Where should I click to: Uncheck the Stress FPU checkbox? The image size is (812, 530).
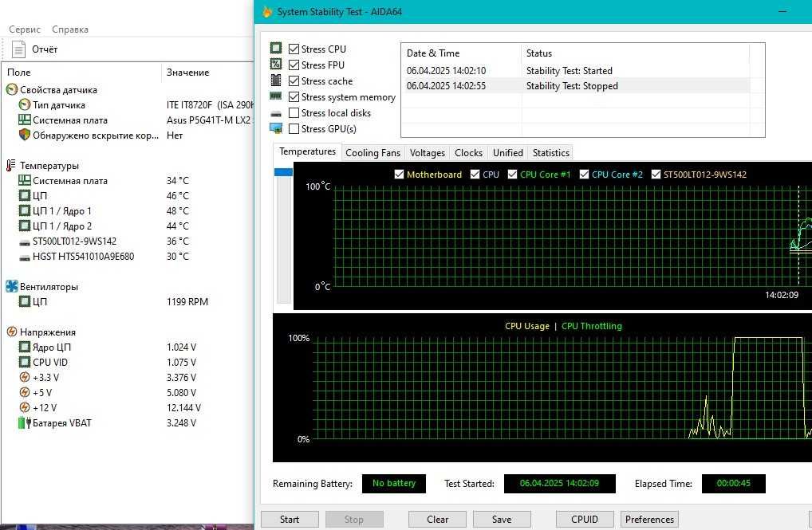click(294, 65)
